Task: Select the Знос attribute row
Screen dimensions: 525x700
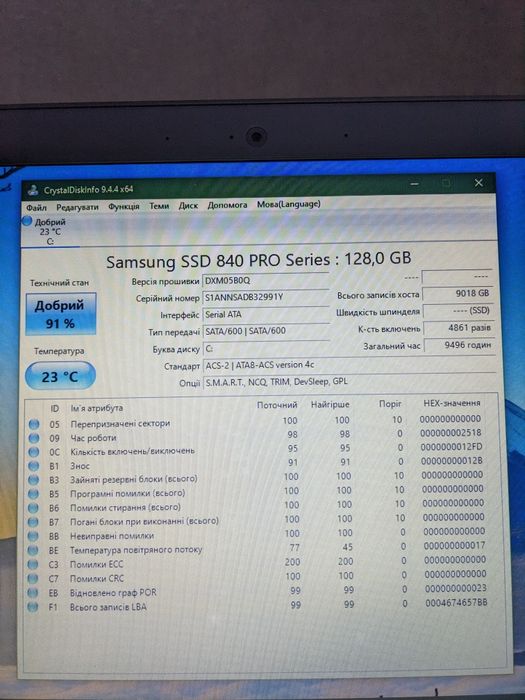Action: tap(261, 464)
